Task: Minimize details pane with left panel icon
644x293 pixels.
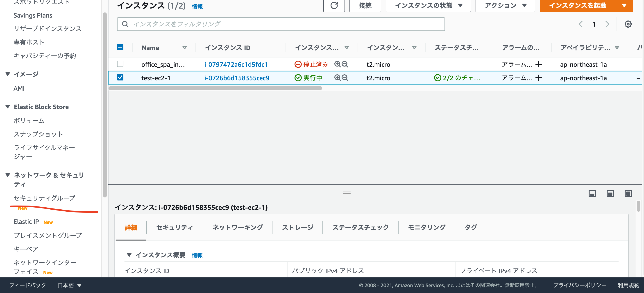Action: click(x=592, y=193)
